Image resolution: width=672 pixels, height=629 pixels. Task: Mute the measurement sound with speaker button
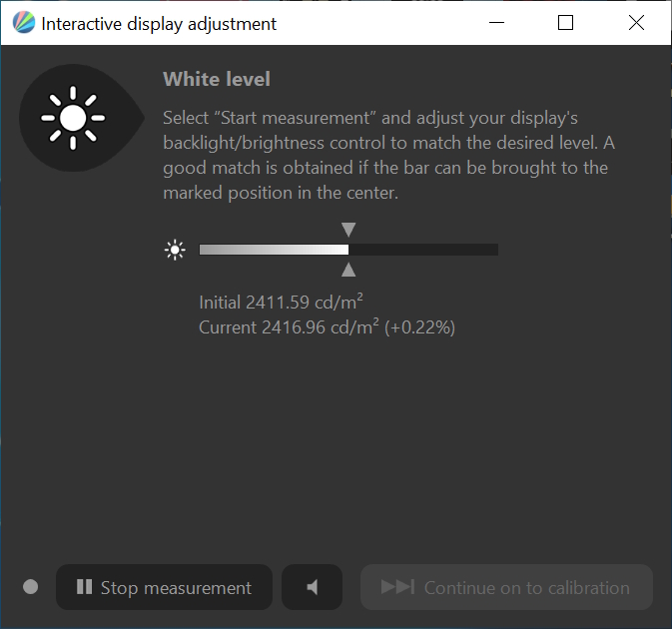click(x=312, y=587)
